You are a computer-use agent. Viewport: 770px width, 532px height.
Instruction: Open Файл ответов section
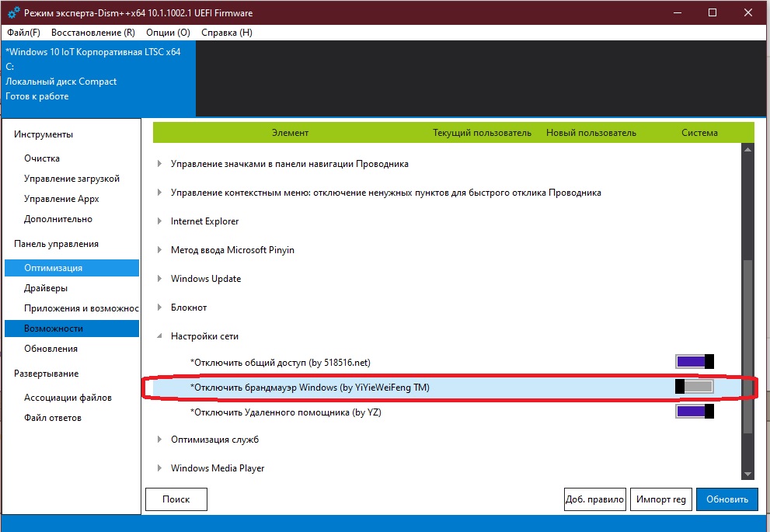53,418
